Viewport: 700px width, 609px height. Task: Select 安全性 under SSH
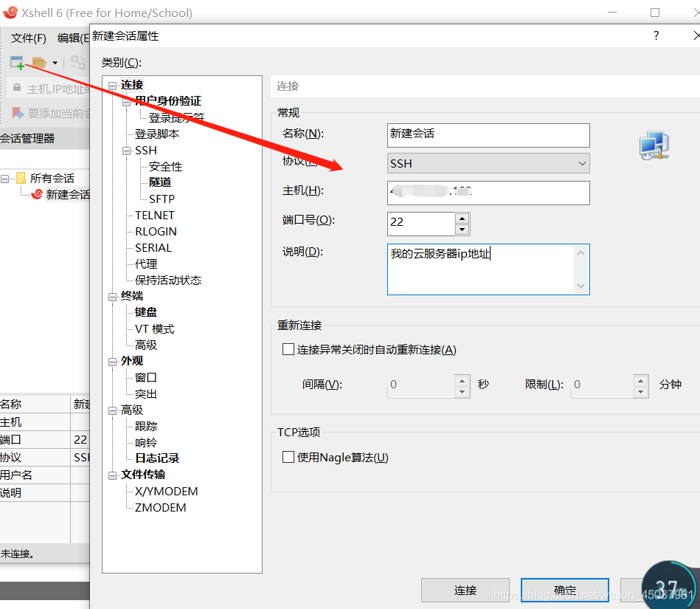pos(166,166)
